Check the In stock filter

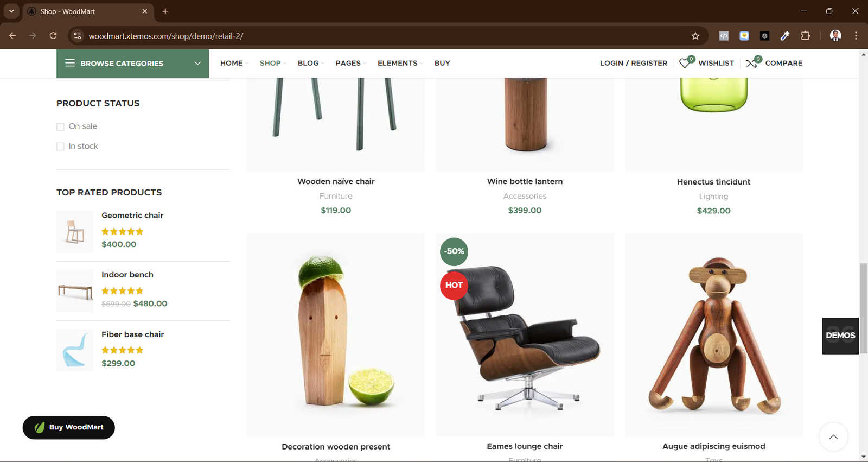(60, 147)
